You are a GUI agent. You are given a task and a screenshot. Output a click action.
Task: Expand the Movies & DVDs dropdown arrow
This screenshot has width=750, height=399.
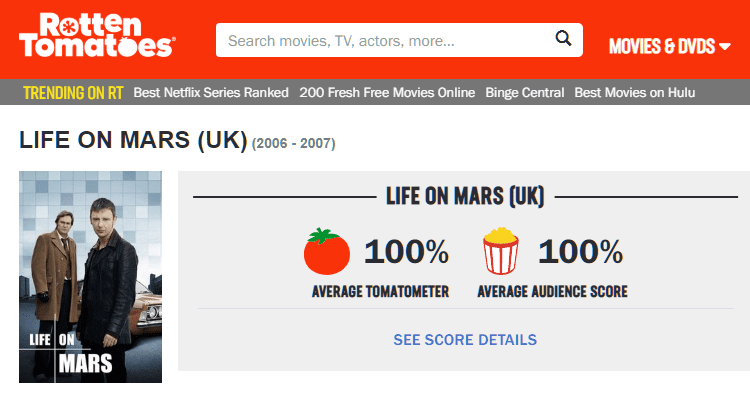pyautogui.click(x=725, y=46)
